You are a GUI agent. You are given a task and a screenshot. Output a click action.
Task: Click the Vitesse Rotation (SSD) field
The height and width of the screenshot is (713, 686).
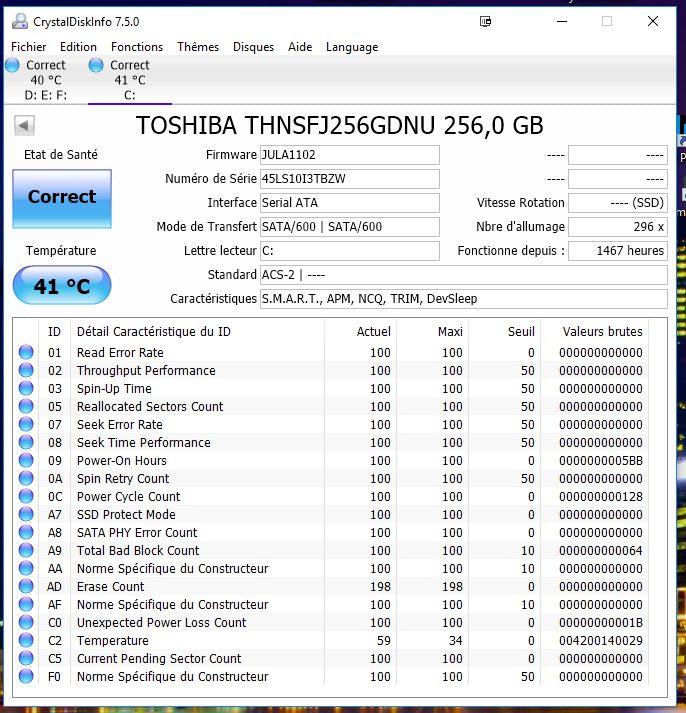click(618, 203)
